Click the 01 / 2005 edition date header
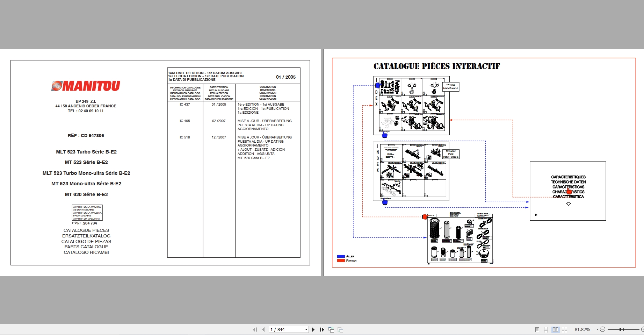 [x=286, y=77]
